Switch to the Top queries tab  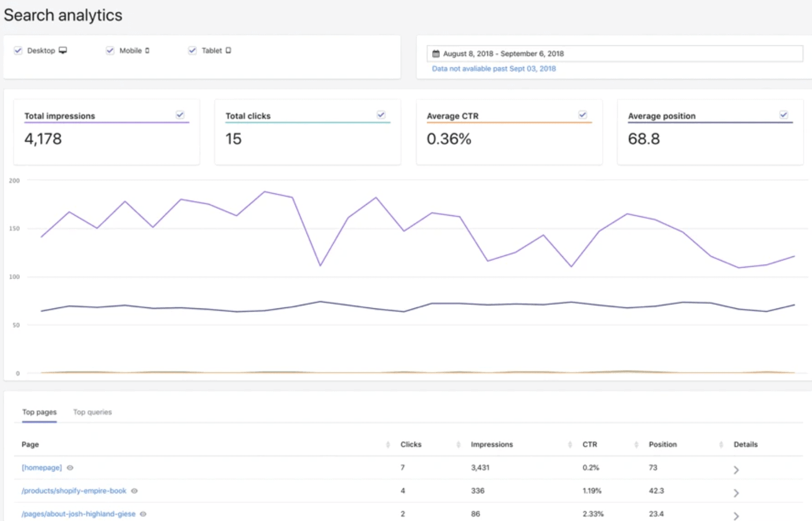92,412
